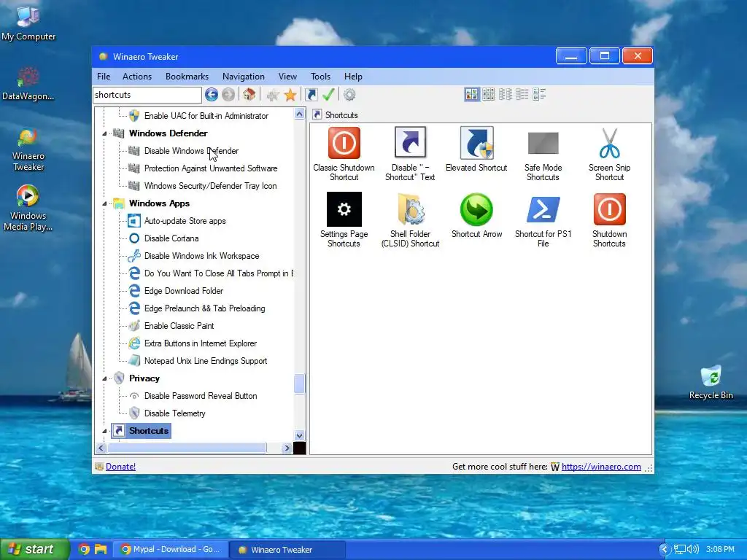Select Enable UAC for Built-in Administrator
747x560 pixels.
(206, 116)
